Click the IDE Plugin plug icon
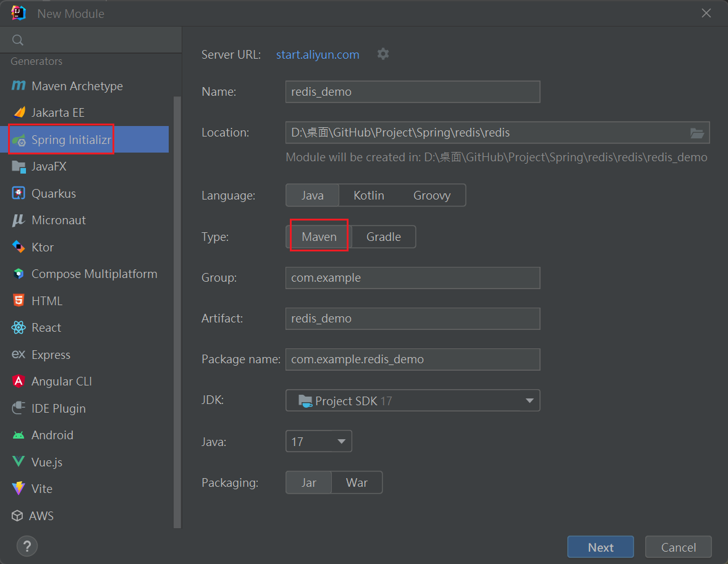The width and height of the screenshot is (728, 564). click(x=19, y=408)
